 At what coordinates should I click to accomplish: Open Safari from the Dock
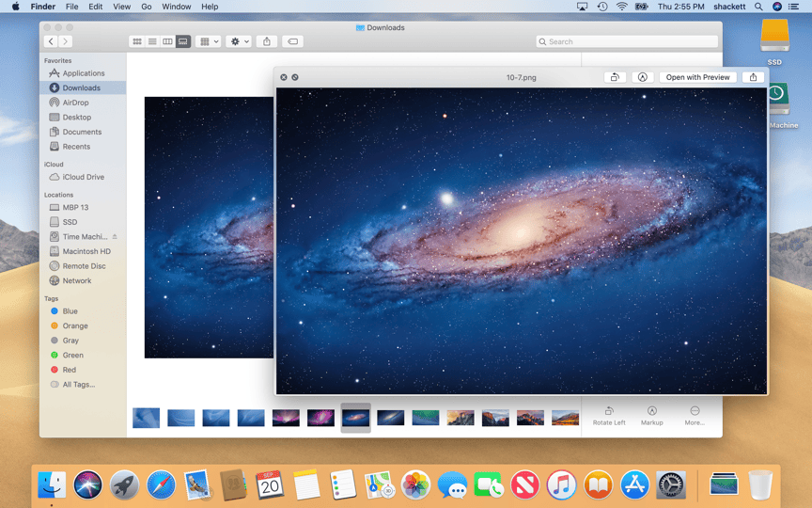tap(161, 485)
